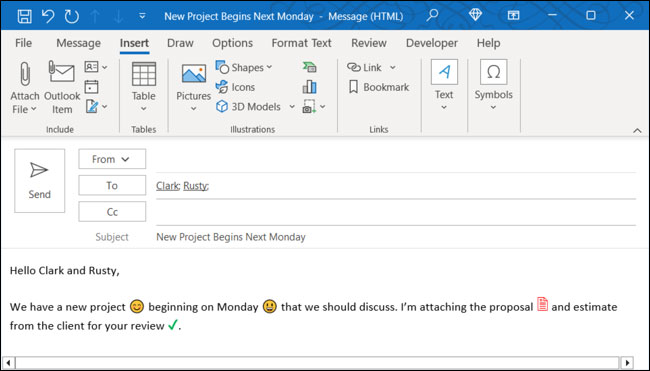Viewport: 650px width, 371px height.
Task: Click the Icons illustration button
Action: click(235, 87)
